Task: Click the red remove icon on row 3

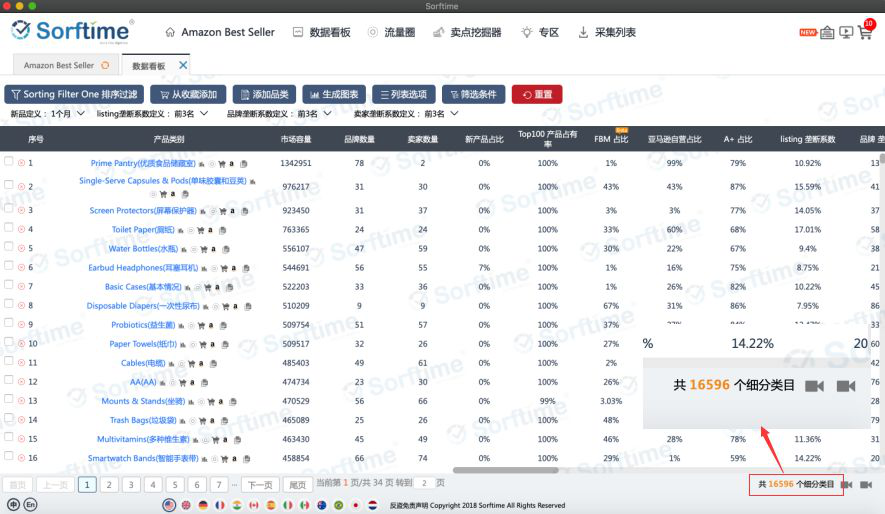Action: pos(21,210)
